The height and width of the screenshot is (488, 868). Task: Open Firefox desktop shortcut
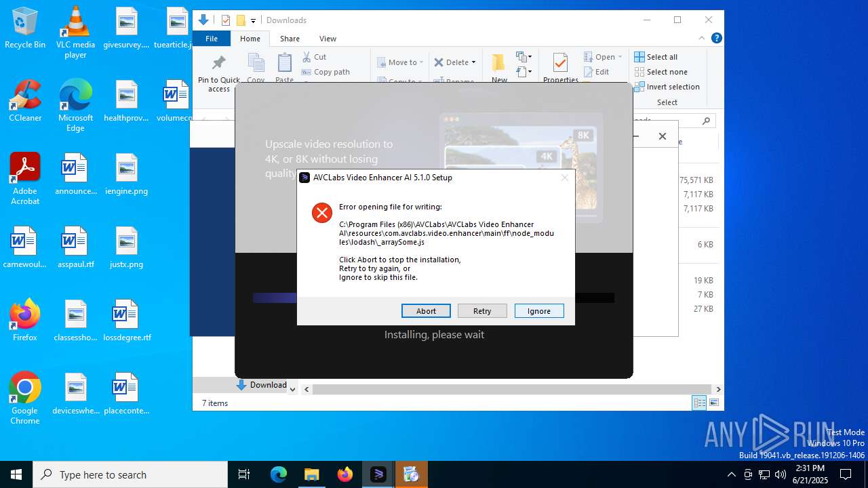coord(25,320)
